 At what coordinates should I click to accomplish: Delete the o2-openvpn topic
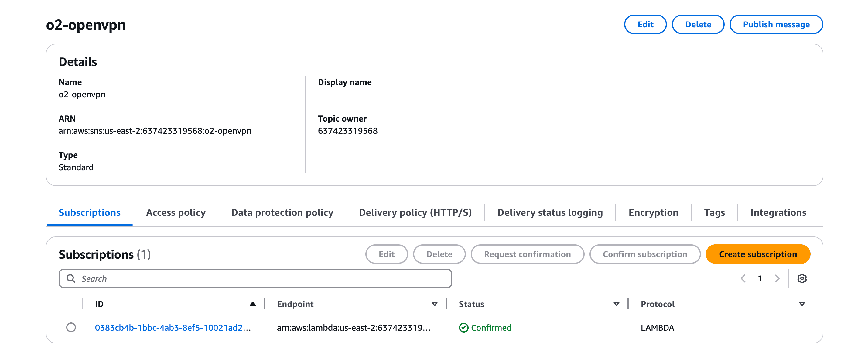point(698,24)
